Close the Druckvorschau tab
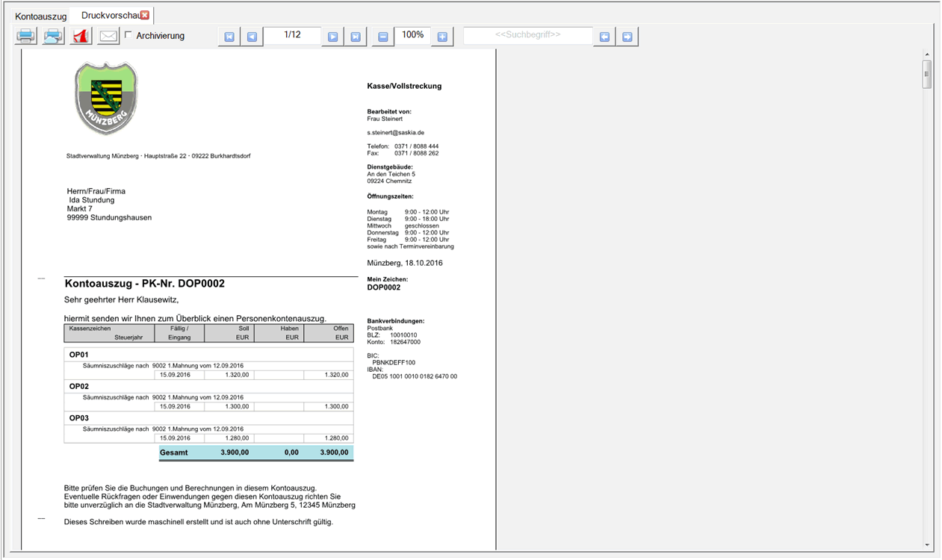942x560 pixels. point(145,15)
